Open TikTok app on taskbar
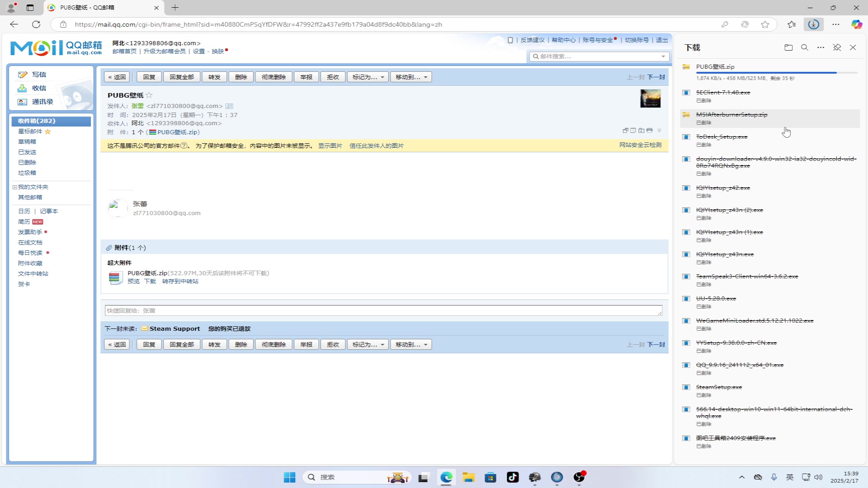 [x=513, y=478]
